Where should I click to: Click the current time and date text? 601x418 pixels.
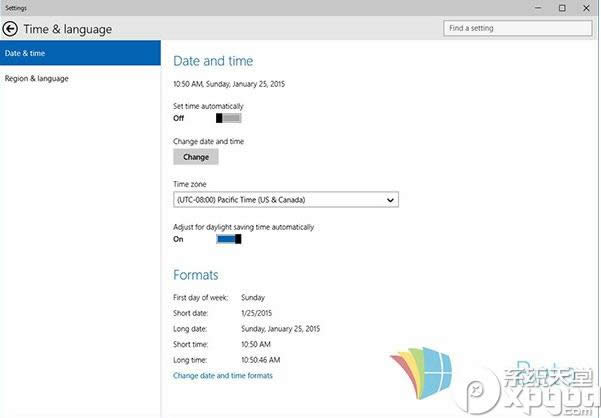[x=231, y=86]
